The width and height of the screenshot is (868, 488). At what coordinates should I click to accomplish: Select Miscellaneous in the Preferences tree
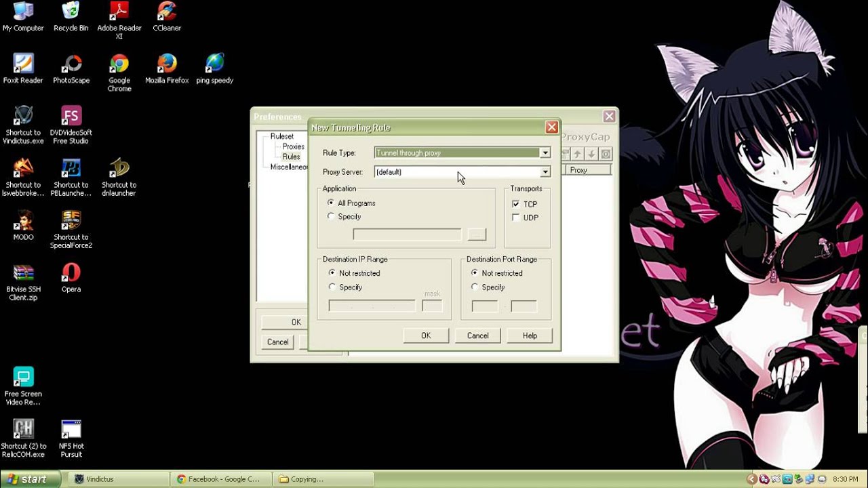pos(289,167)
